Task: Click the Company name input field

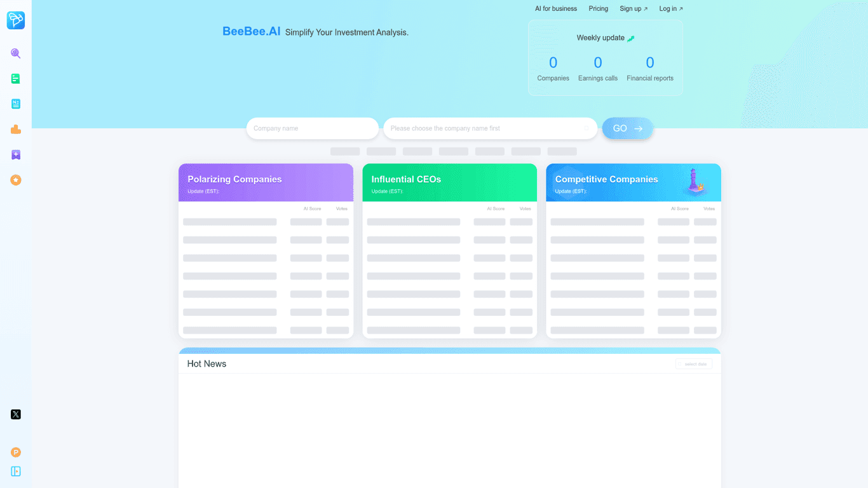Action: click(312, 128)
